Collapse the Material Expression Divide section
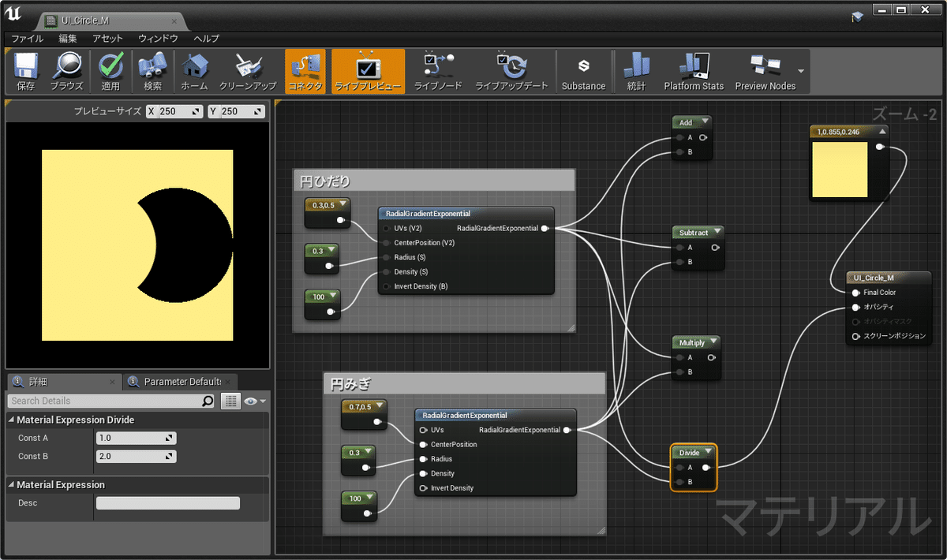 click(x=11, y=420)
